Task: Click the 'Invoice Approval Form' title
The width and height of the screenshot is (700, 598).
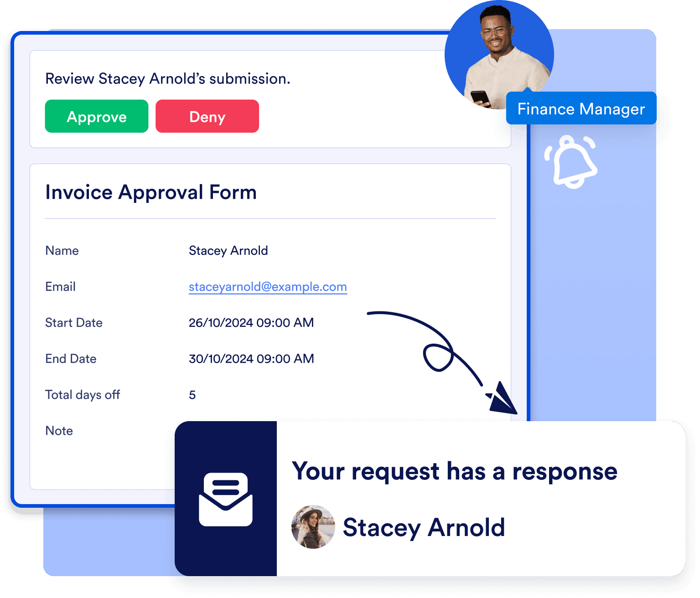Action: coord(151,192)
